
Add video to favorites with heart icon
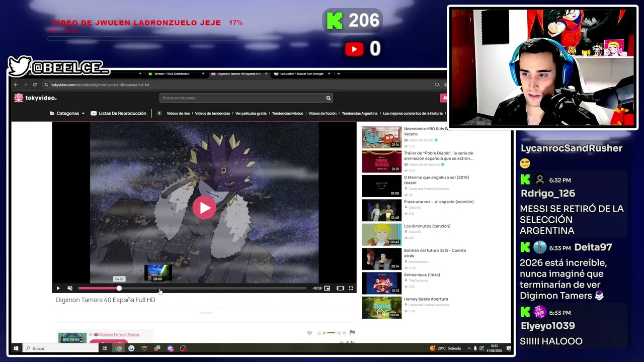click(x=309, y=333)
